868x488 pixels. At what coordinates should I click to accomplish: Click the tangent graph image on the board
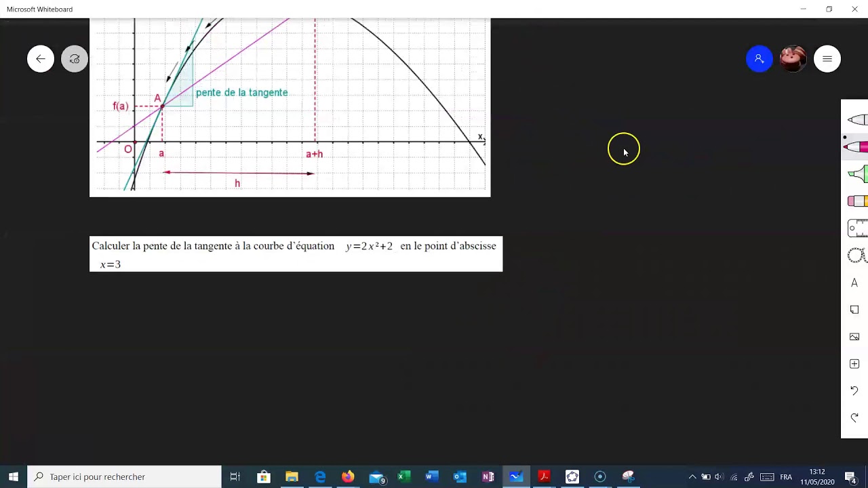pos(290,108)
